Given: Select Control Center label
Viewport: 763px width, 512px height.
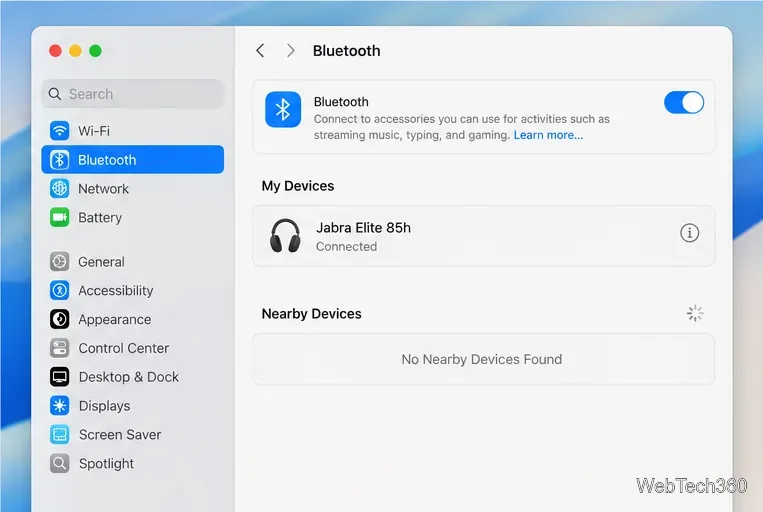Looking at the screenshot, I should (x=124, y=348).
